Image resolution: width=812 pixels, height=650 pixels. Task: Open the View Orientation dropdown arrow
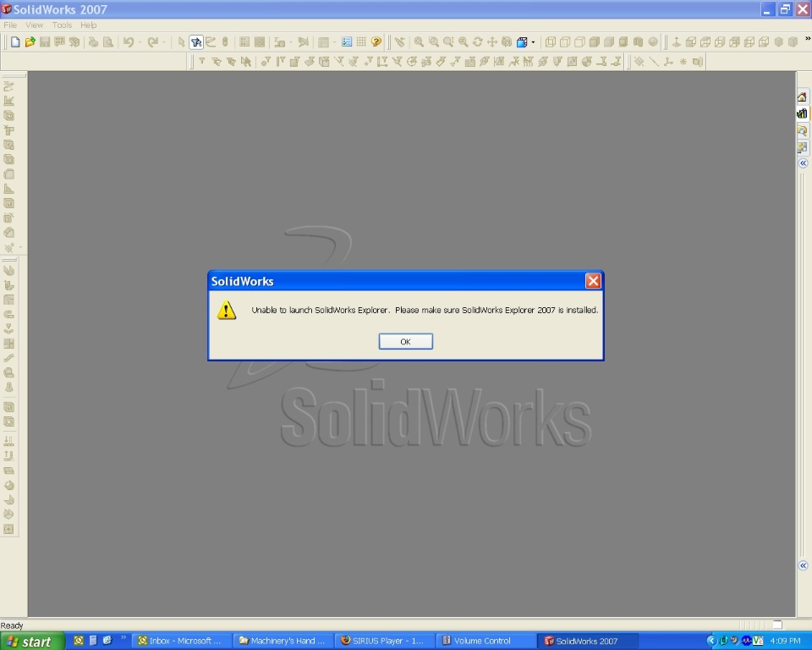[x=533, y=42]
